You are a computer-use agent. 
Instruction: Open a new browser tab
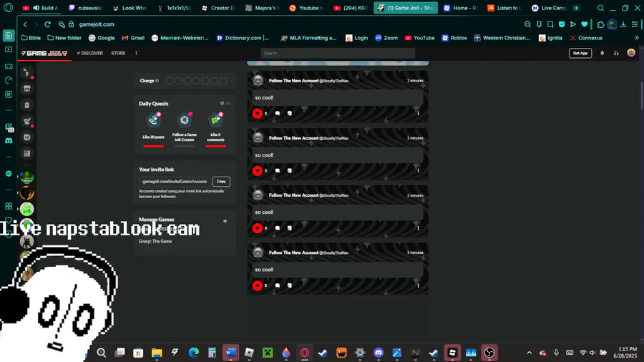pos(576,8)
